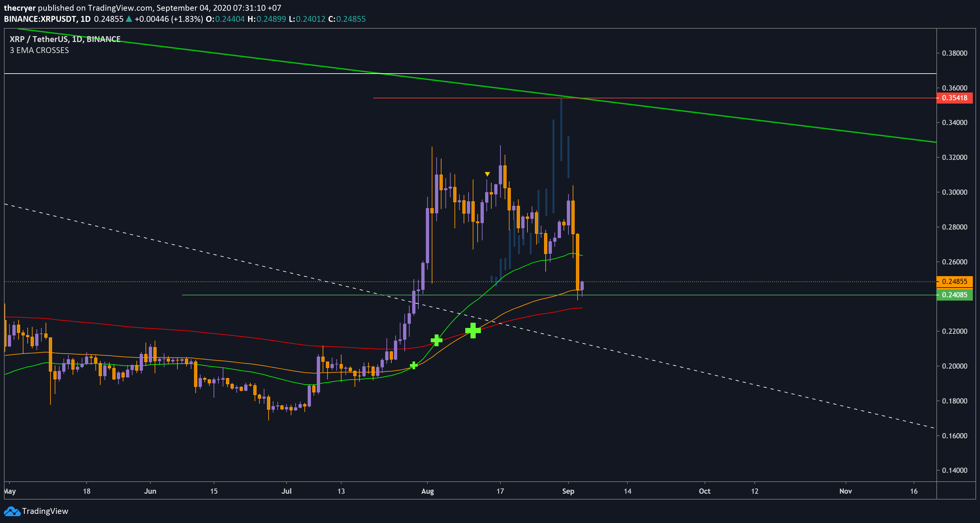980x523 pixels.
Task: Click the medium green cross on the red EMA
Action: [436, 340]
